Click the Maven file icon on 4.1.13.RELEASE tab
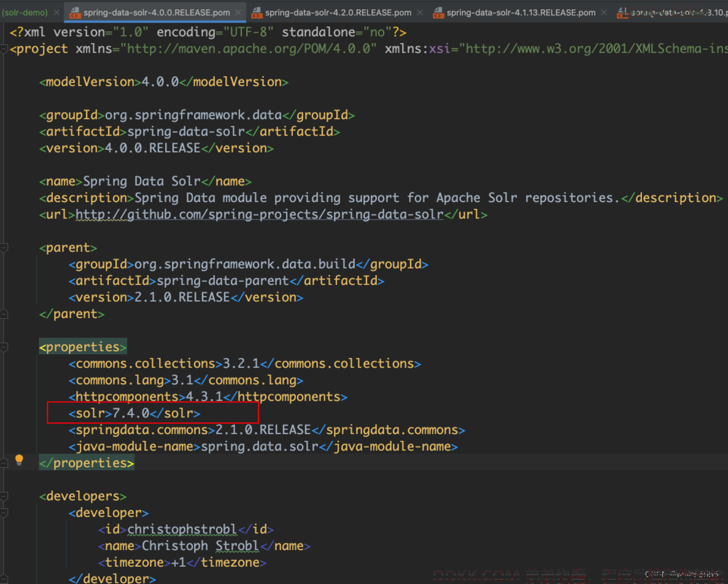 coord(438,12)
